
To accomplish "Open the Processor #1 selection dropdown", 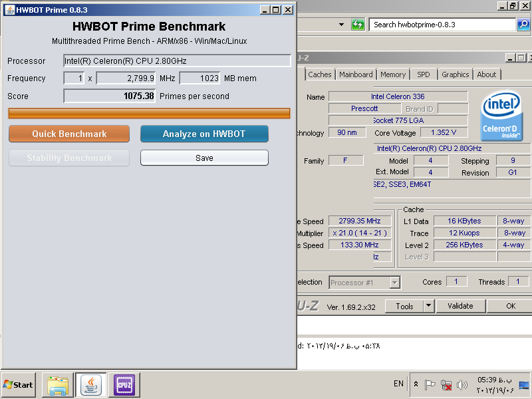I will [x=364, y=283].
